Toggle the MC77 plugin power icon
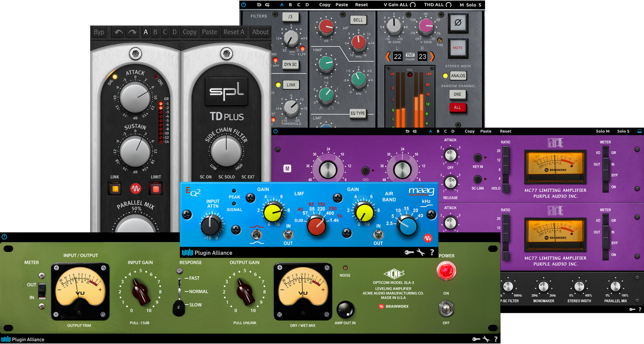 click(x=276, y=131)
